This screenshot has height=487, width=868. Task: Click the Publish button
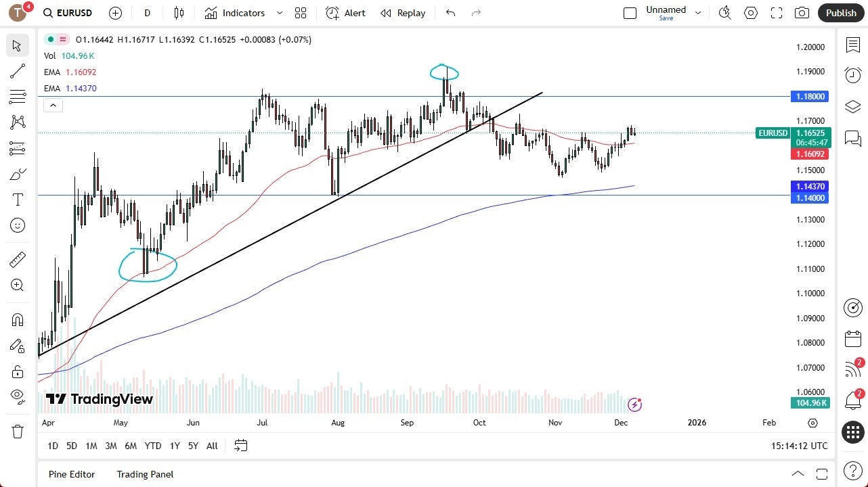[841, 13]
